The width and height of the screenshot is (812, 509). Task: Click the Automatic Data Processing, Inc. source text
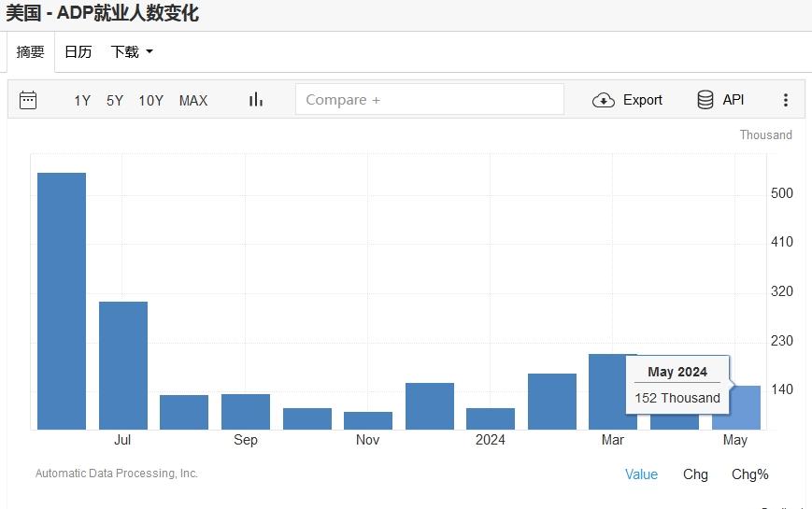pyautogui.click(x=117, y=474)
